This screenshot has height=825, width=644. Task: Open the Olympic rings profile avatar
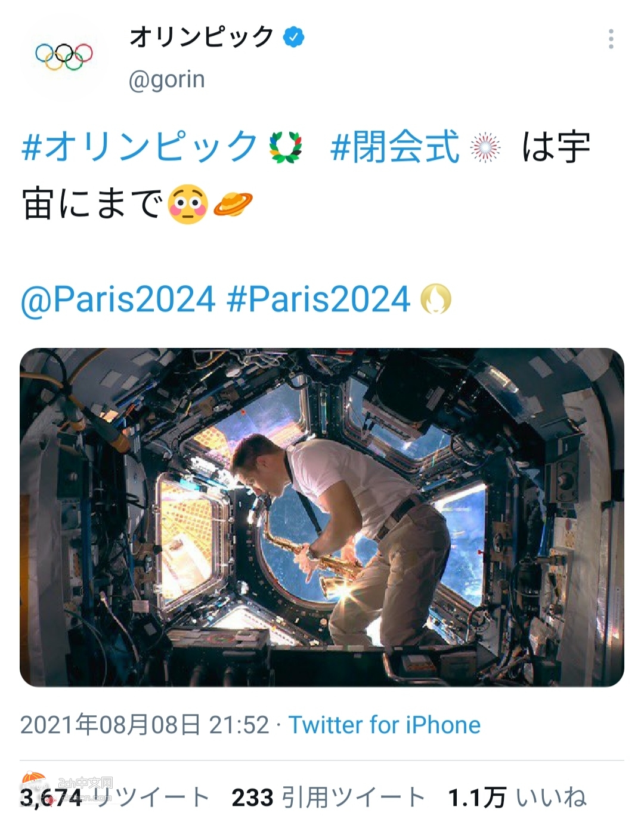click(x=64, y=57)
